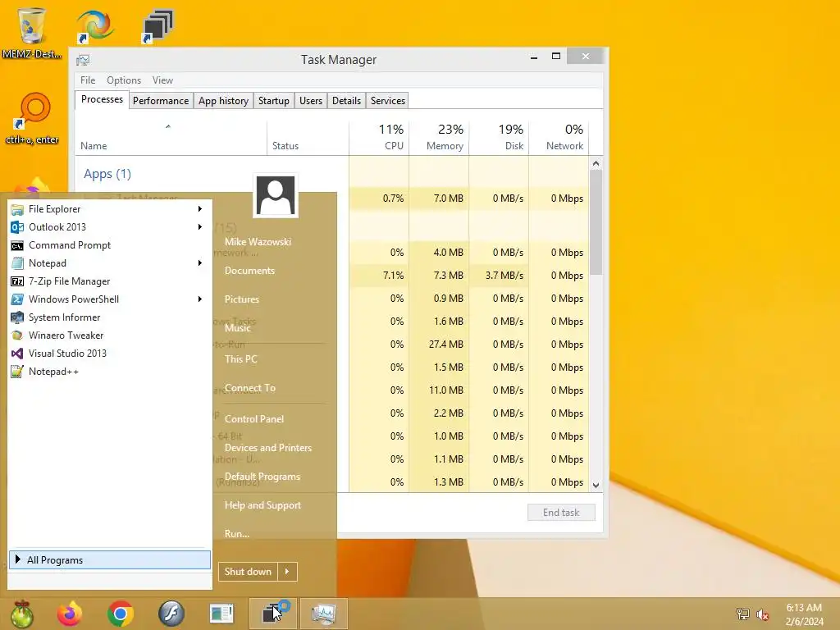
Task: Click the Shut down button
Action: 248,572
